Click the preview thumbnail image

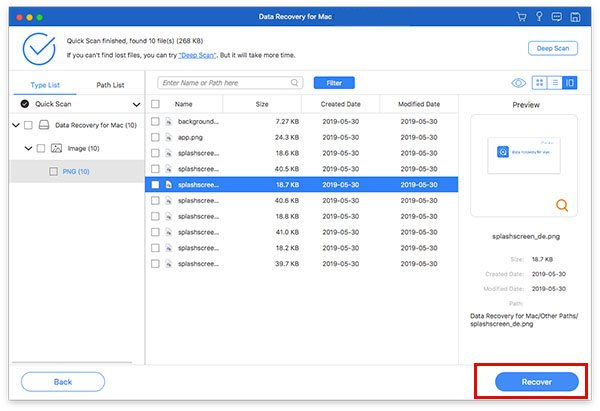pos(524,155)
